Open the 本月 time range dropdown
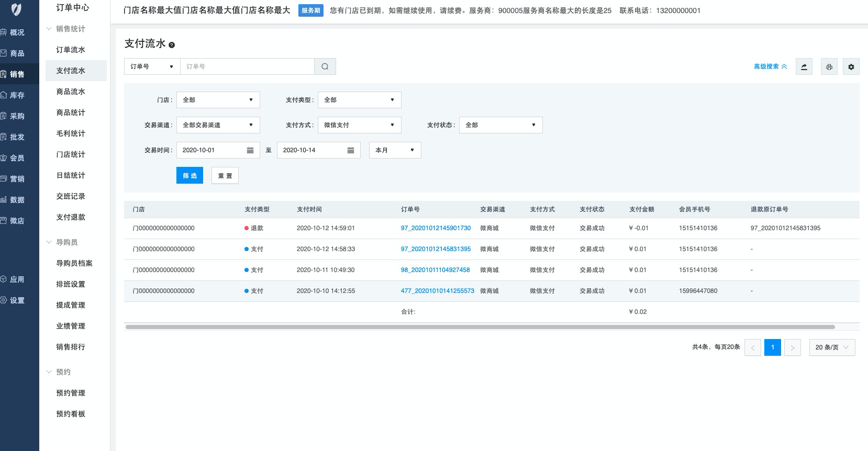This screenshot has height=451, width=868. [395, 150]
